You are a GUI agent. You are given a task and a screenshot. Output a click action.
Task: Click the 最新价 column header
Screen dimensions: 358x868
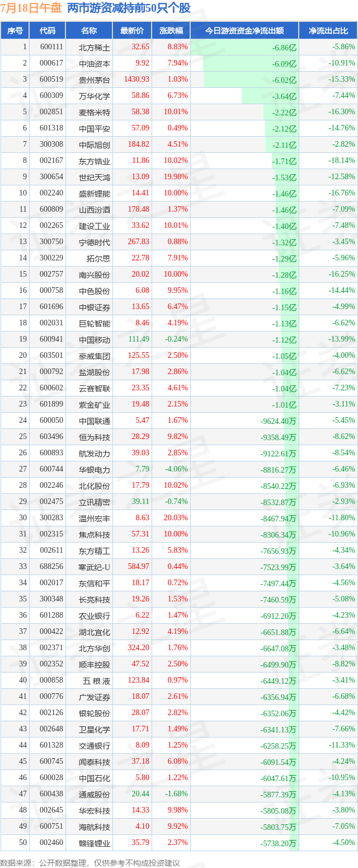[132, 31]
